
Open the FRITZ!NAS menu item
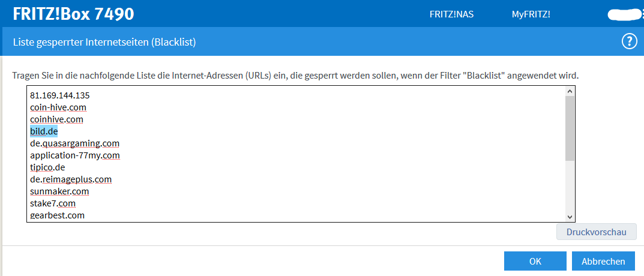click(451, 14)
